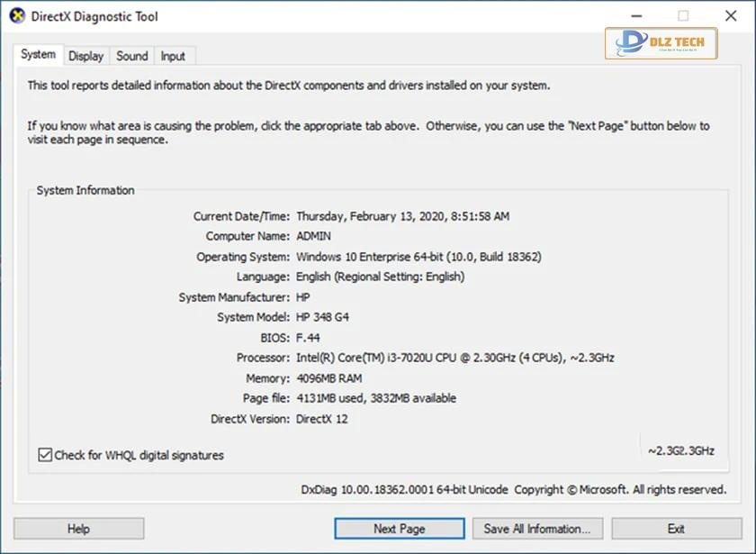The width and height of the screenshot is (756, 554).
Task: Click the Operating System value text
Action: 418,257
